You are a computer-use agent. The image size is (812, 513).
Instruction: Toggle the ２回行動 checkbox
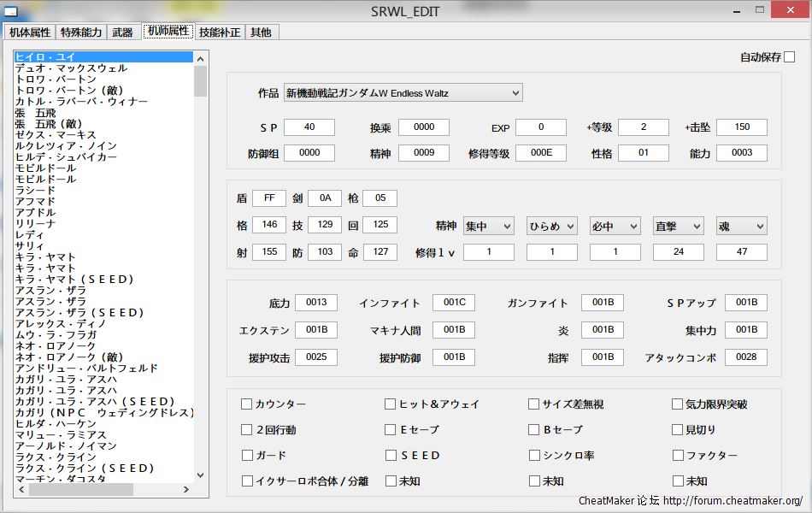pos(247,430)
